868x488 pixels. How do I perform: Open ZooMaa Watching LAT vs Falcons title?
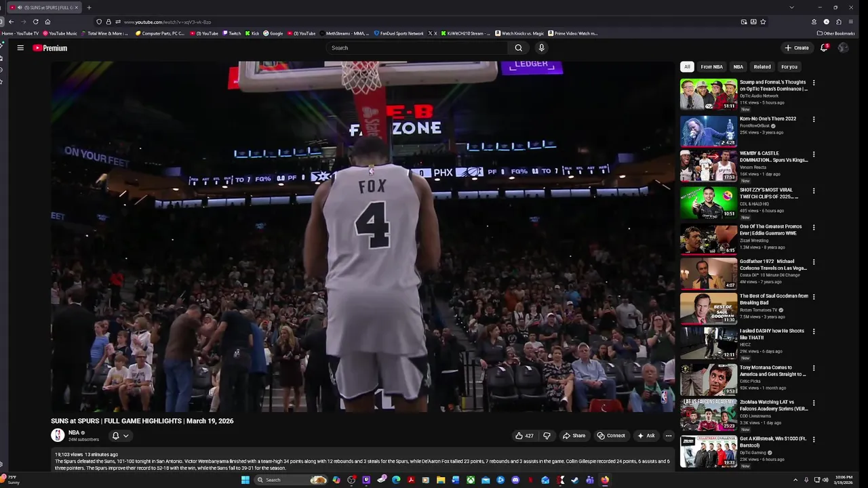[774, 405]
